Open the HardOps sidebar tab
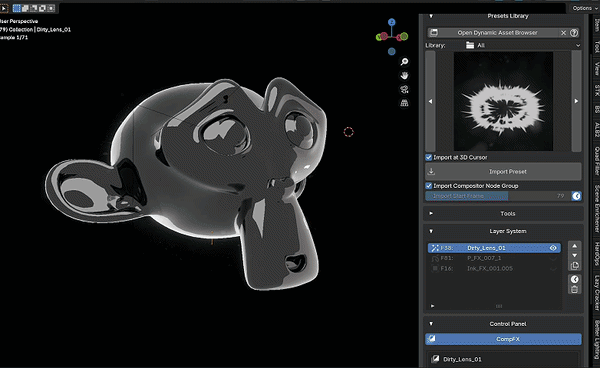The height and width of the screenshot is (368, 600). point(596,253)
